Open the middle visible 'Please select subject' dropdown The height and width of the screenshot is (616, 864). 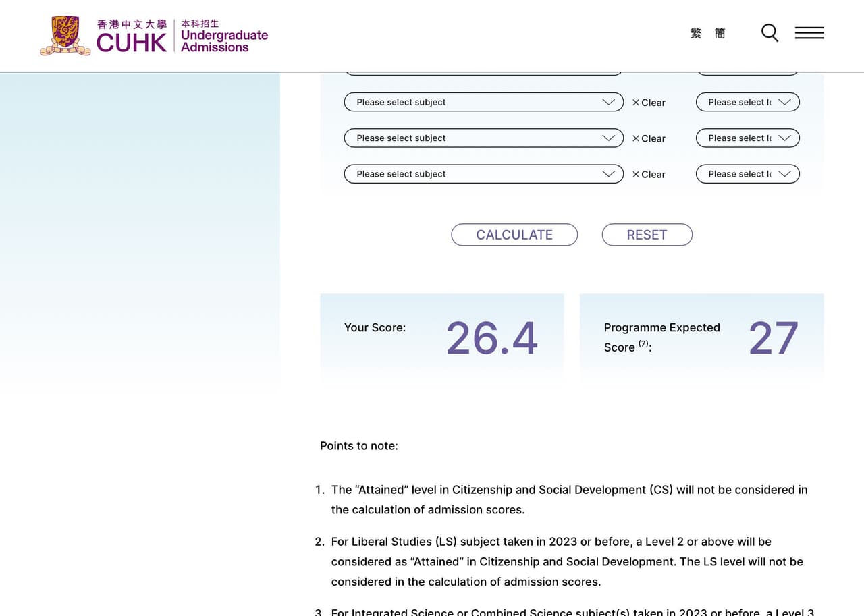tap(483, 138)
